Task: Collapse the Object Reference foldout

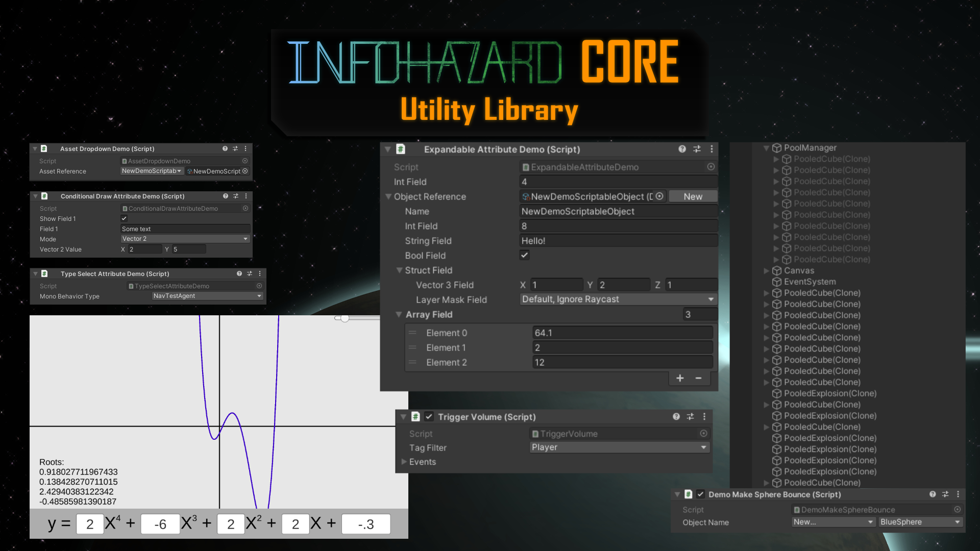Action: click(388, 196)
